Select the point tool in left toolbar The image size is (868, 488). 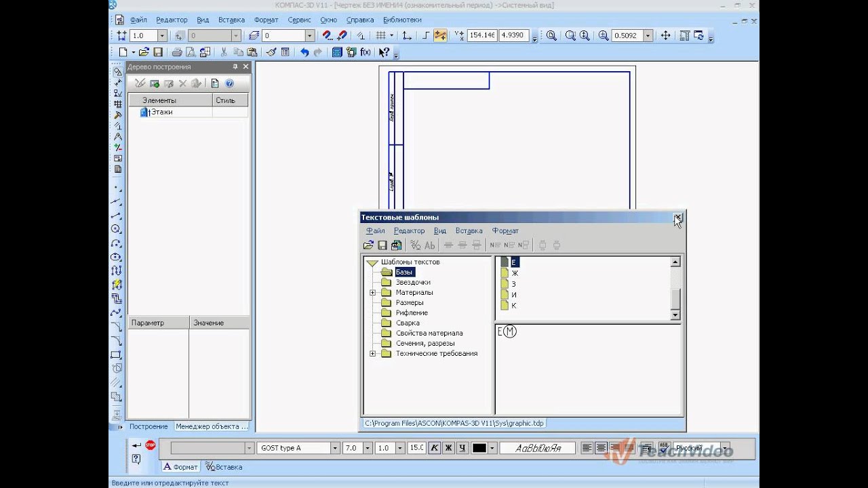(x=117, y=188)
